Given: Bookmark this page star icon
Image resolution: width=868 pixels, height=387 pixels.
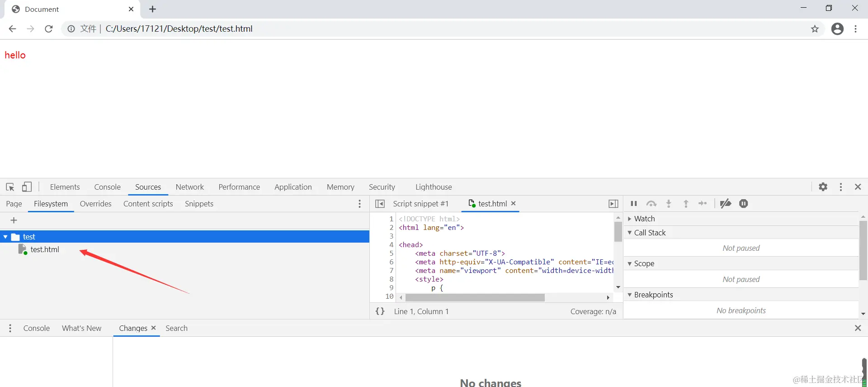Looking at the screenshot, I should coord(815,29).
